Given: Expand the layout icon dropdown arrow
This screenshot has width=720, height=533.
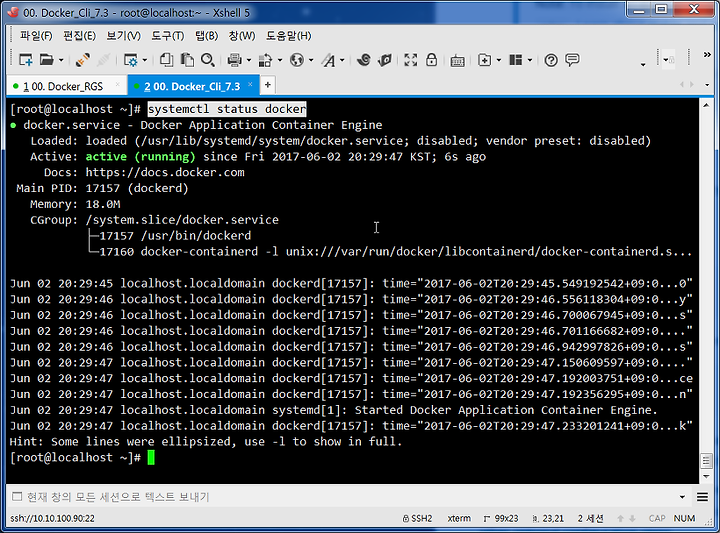Looking at the screenshot, I should tap(529, 60).
